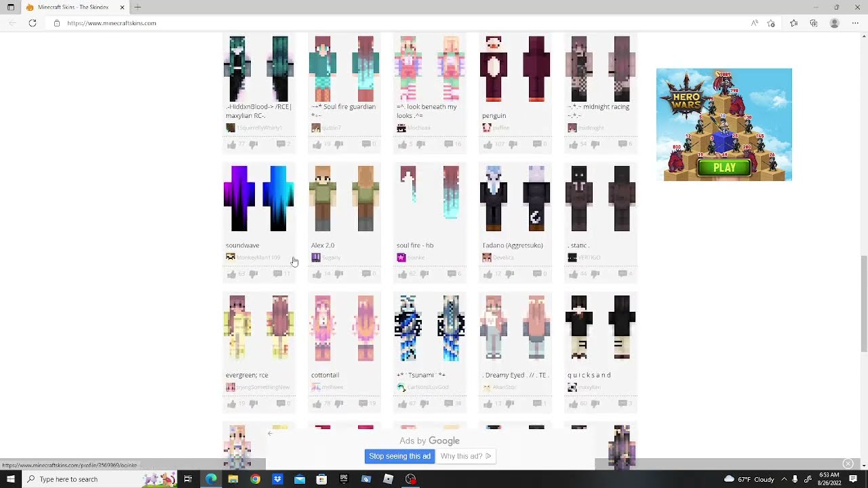Click the browser profile avatar icon
The width and height of the screenshot is (868, 488).
point(835,23)
